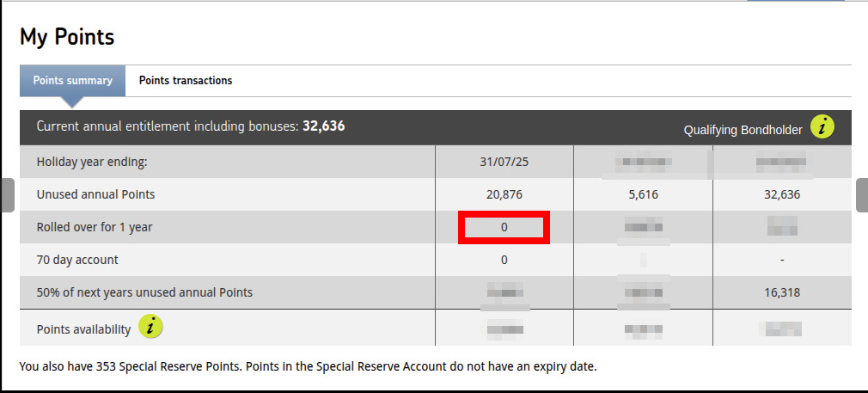The height and width of the screenshot is (393, 868).
Task: Click the 31/07/25 holiday year date
Action: pos(504,163)
